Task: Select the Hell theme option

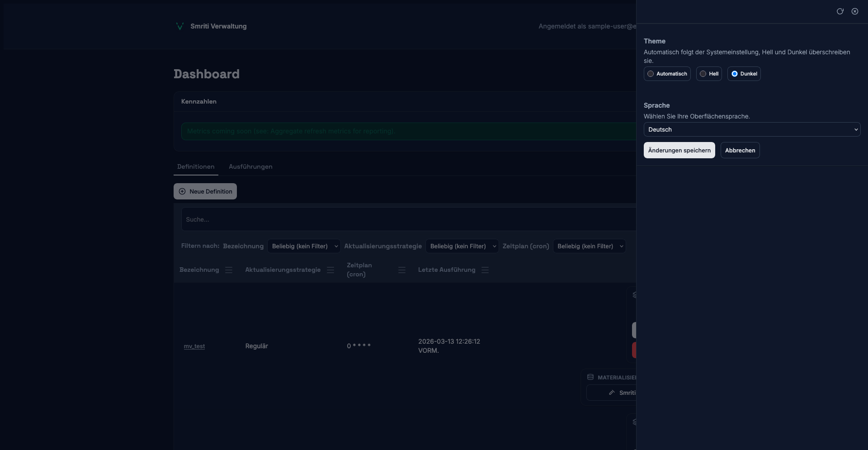Action: [x=708, y=74]
